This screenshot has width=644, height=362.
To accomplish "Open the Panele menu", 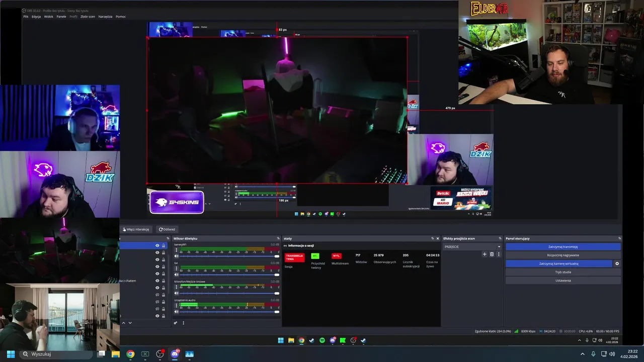I will 61,17.
